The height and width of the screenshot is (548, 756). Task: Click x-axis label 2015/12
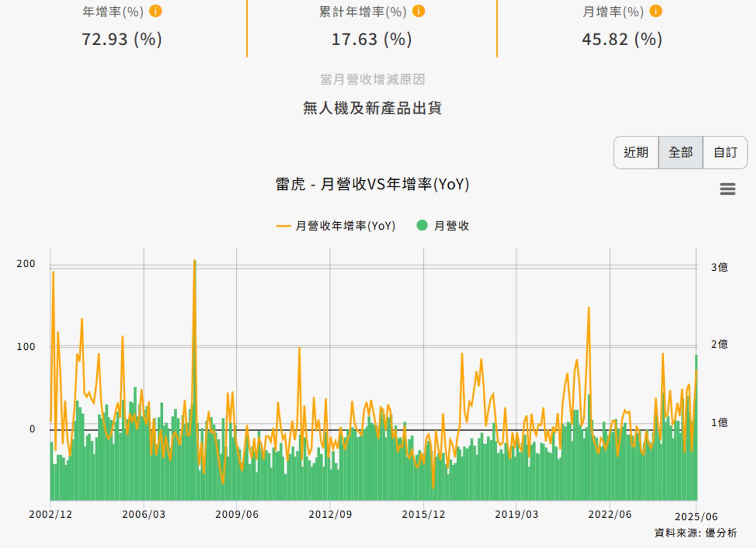pos(423,514)
